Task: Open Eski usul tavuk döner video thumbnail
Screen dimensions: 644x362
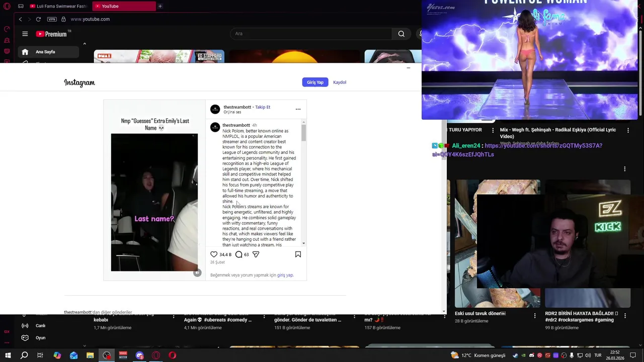Action: click(497, 243)
